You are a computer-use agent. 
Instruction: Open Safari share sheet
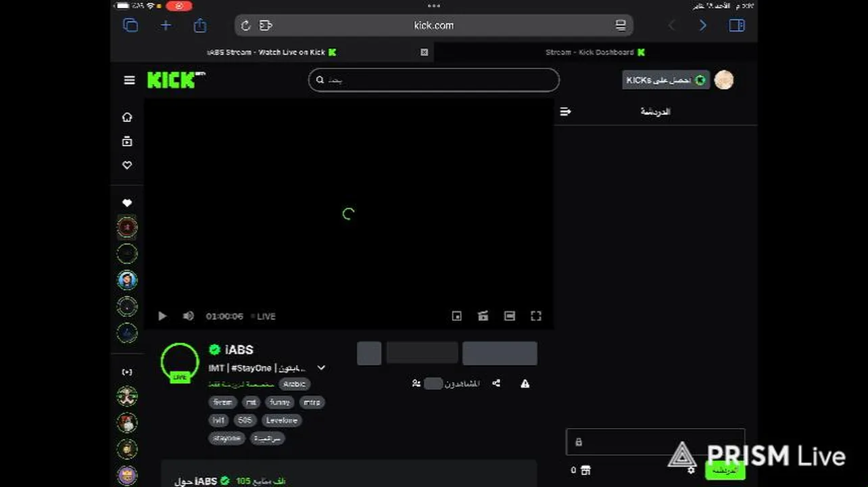tap(199, 26)
